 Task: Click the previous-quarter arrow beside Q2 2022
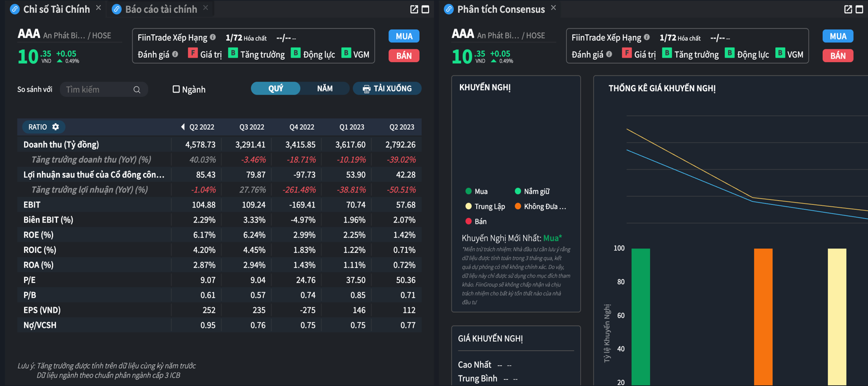pos(183,127)
